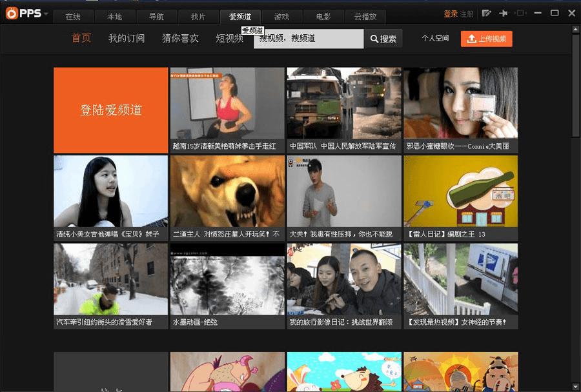
Task: Open the Connie eye makeup video thumbnail
Action: tap(460, 103)
